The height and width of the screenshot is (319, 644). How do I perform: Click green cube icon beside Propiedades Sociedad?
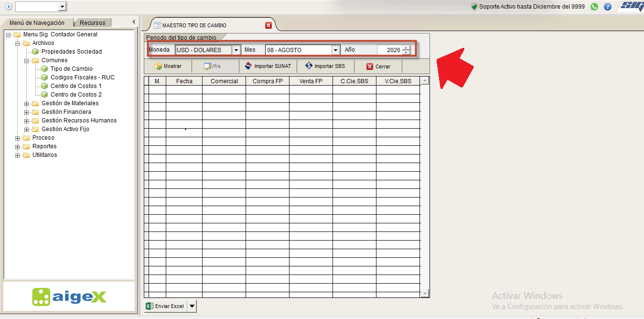(35, 52)
